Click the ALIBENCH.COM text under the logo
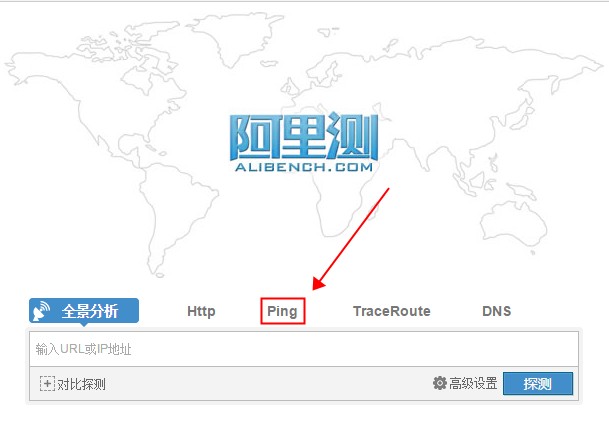The image size is (609, 429). click(x=303, y=170)
